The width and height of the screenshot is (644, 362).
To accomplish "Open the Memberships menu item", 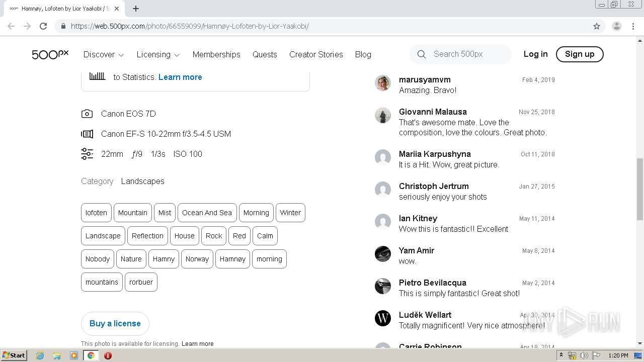I will pos(216,54).
